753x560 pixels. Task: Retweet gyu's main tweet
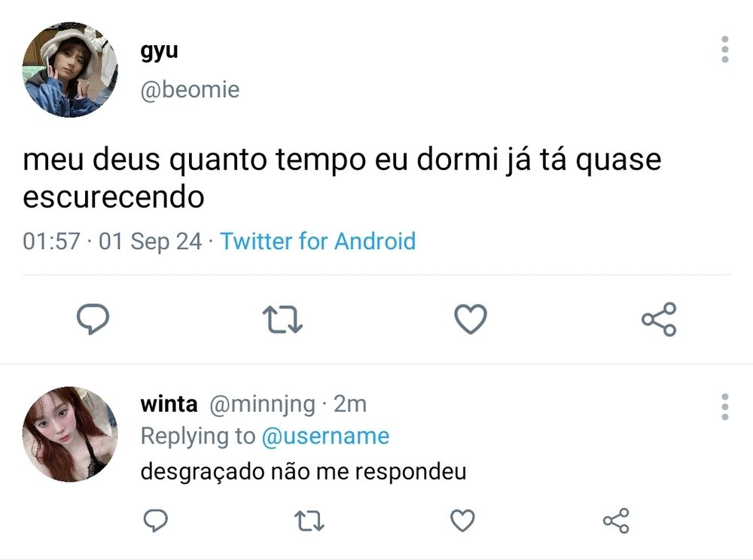[x=282, y=319]
